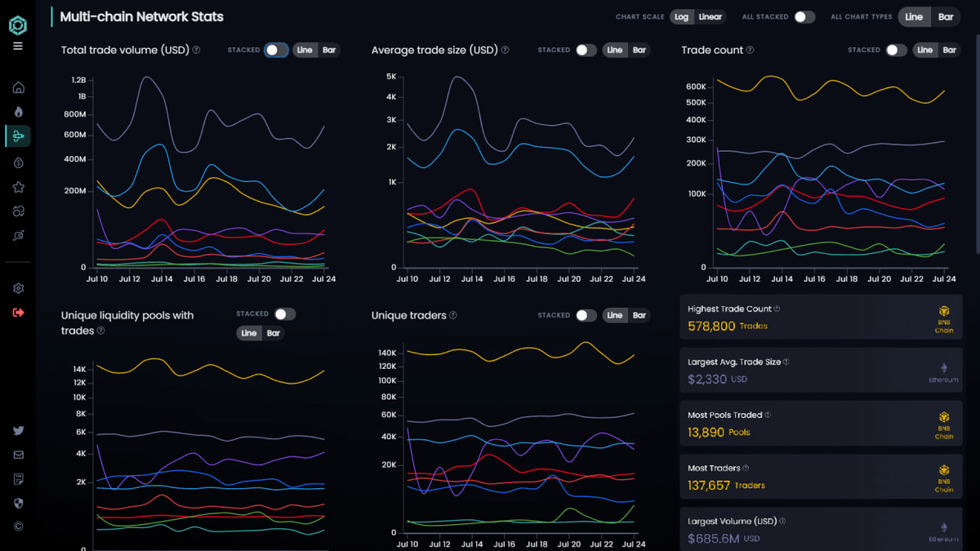Show help for Average trade size (USD)
Screen dimensions: 980x551
(505, 50)
